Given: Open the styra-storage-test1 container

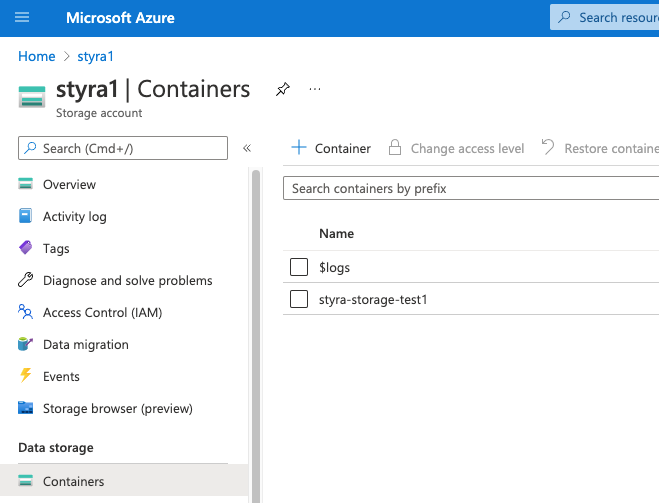Looking at the screenshot, I should click(x=373, y=299).
